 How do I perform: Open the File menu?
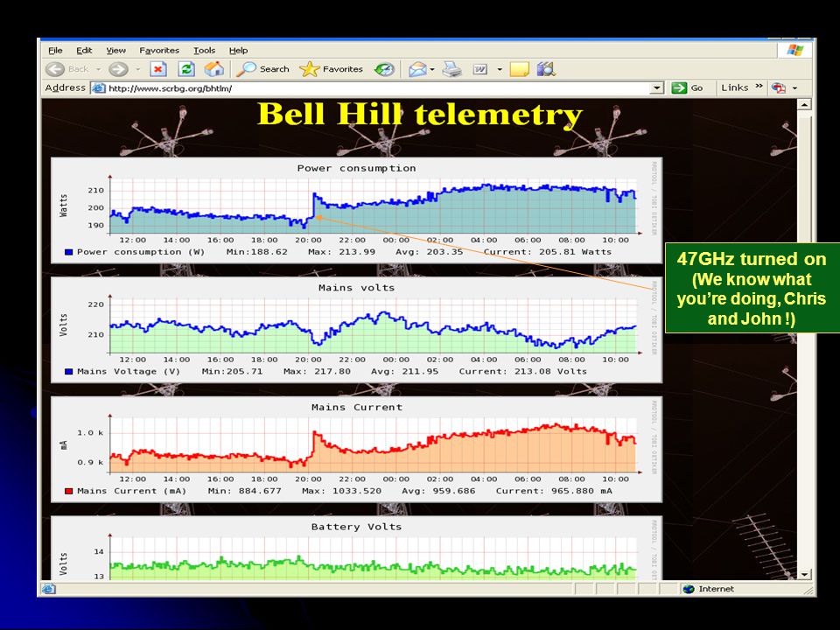(55, 51)
